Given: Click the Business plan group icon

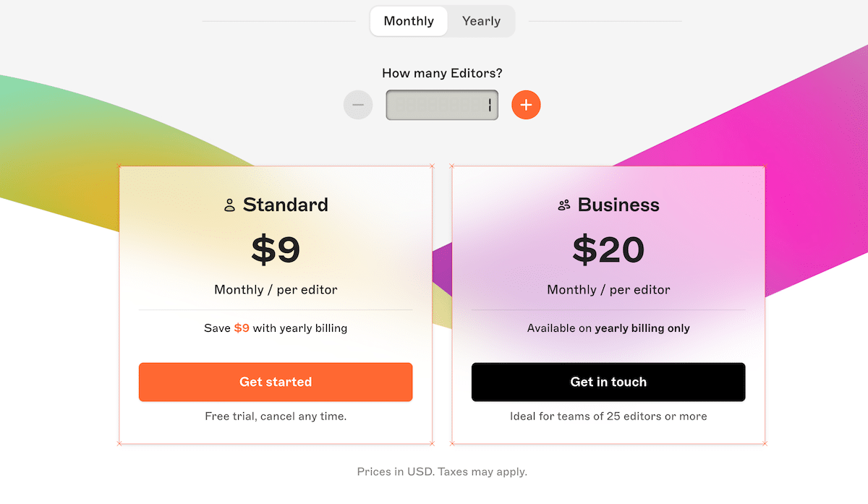Looking at the screenshot, I should click(564, 205).
